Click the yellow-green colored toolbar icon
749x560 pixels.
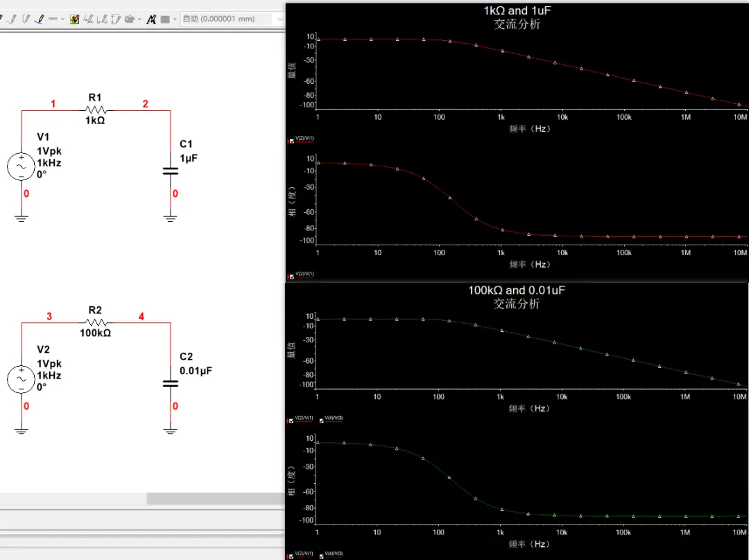click(x=74, y=19)
